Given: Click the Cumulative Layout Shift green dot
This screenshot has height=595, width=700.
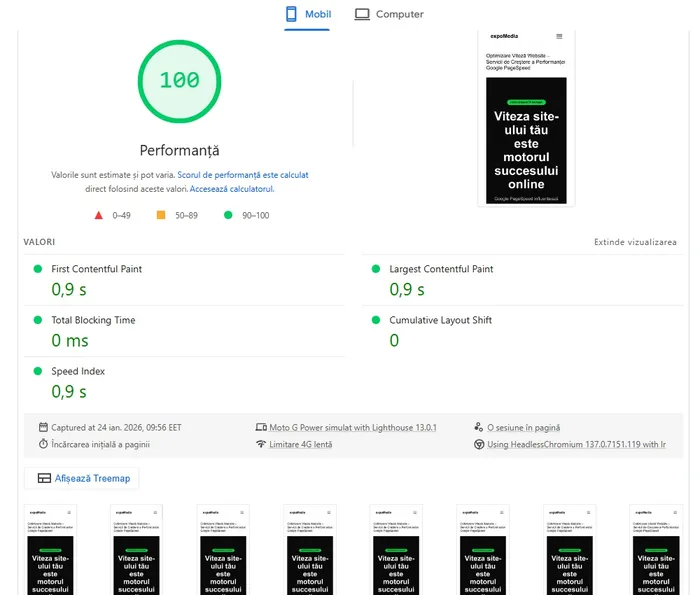Looking at the screenshot, I should [376, 320].
